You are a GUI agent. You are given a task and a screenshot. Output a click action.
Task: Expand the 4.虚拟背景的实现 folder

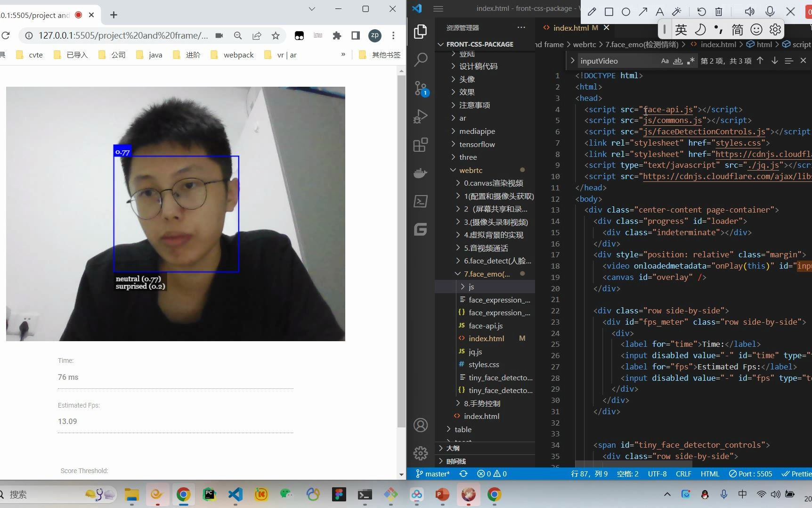tap(485, 235)
